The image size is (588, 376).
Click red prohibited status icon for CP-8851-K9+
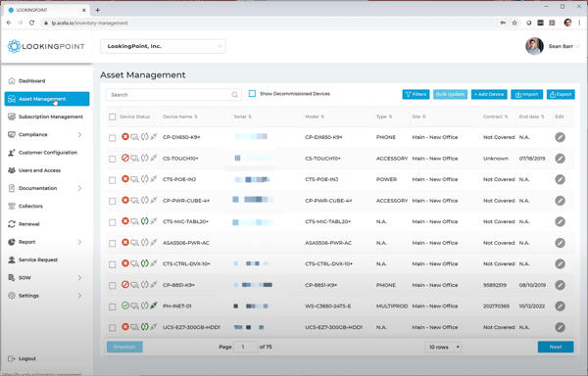coord(125,285)
